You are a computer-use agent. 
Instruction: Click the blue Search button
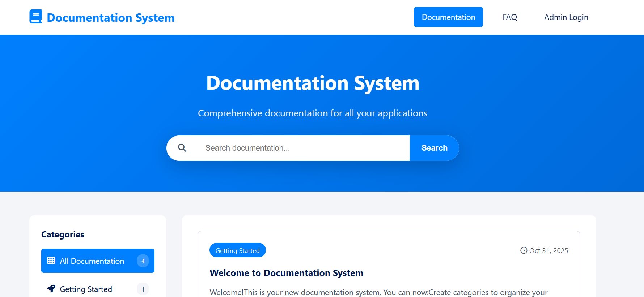click(x=434, y=148)
